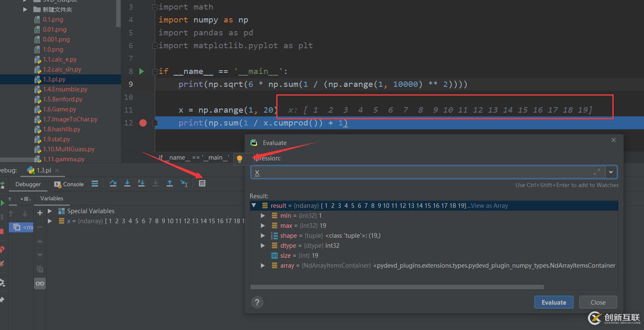644x330 pixels.
Task: Click the Evaluate button
Action: click(554, 302)
